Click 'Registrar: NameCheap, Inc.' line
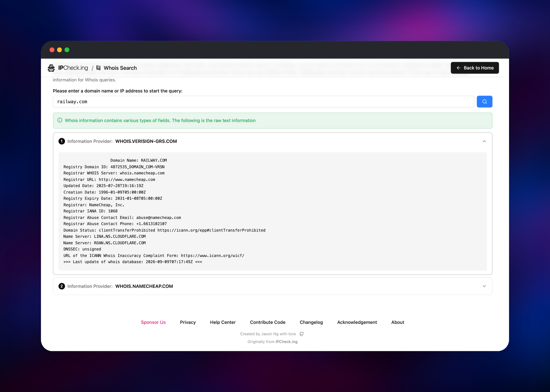The width and height of the screenshot is (550, 392). (94, 205)
